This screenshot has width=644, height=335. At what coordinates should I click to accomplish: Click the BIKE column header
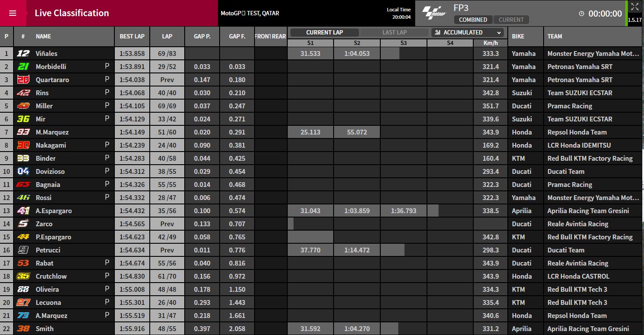pos(526,36)
